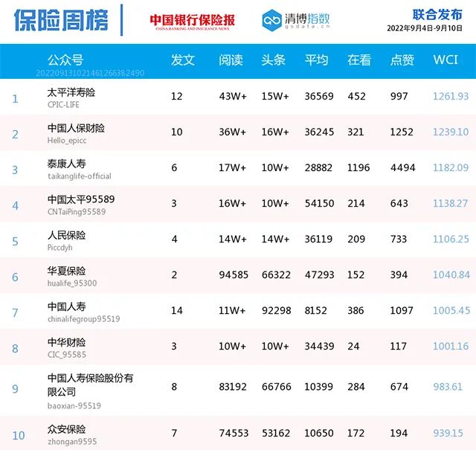Click average value 8152
Viewport: 476px width, 450px height.
(x=315, y=311)
